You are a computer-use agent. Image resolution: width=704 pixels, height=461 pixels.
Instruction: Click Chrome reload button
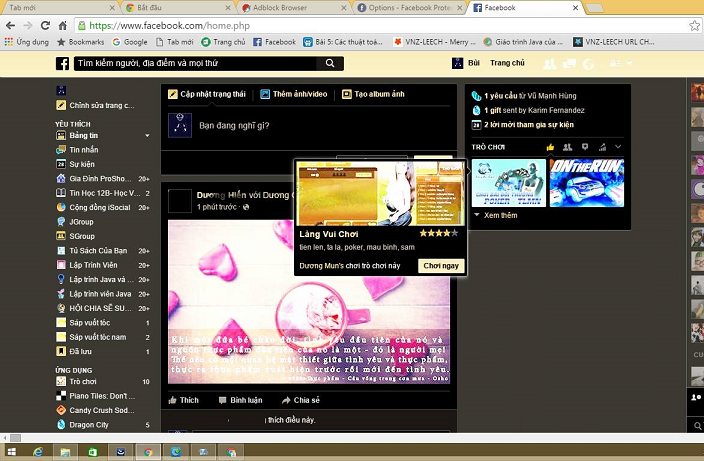45,26
